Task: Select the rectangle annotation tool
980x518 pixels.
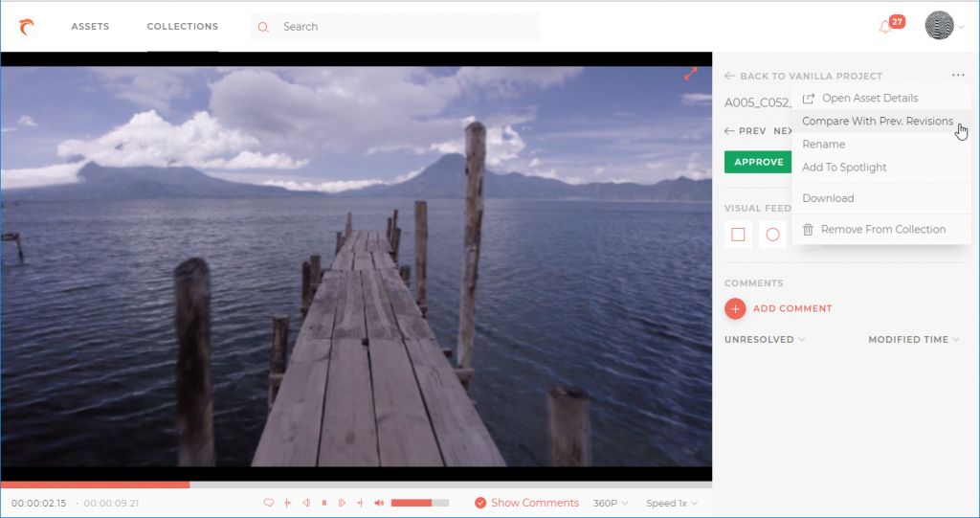Action: [738, 235]
